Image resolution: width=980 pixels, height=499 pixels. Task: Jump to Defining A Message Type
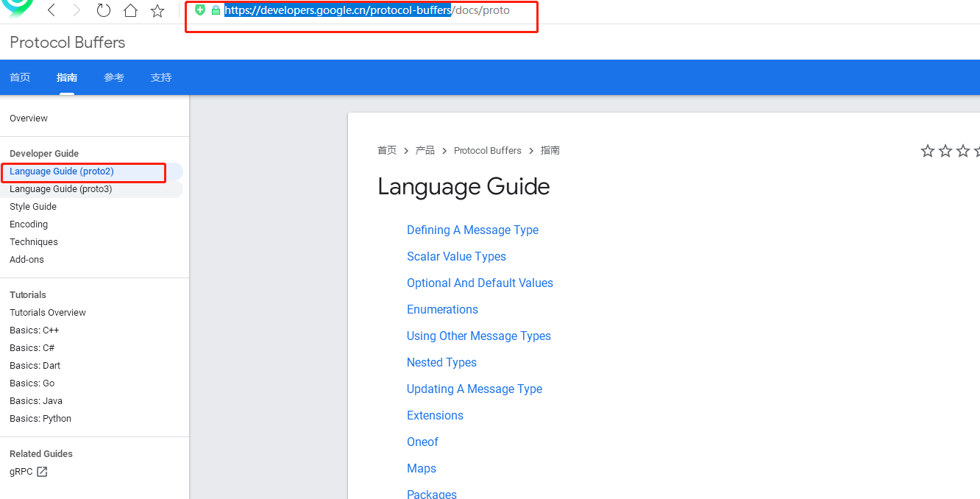point(472,230)
